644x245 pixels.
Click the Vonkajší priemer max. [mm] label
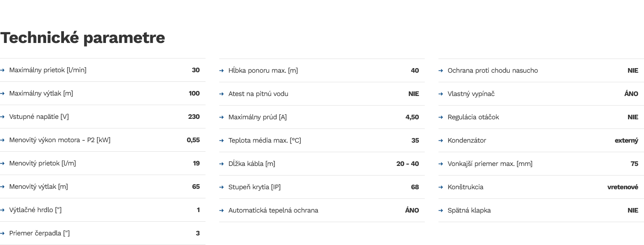coord(490,164)
